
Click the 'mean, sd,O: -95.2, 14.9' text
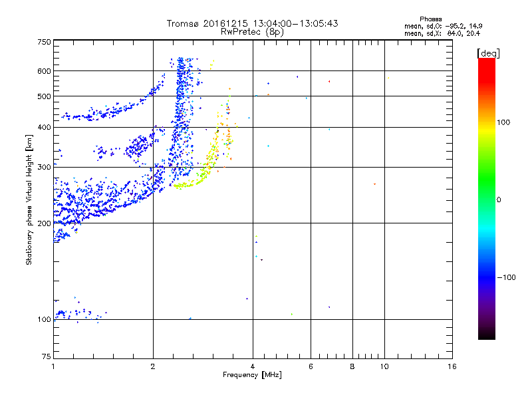coord(443,26)
